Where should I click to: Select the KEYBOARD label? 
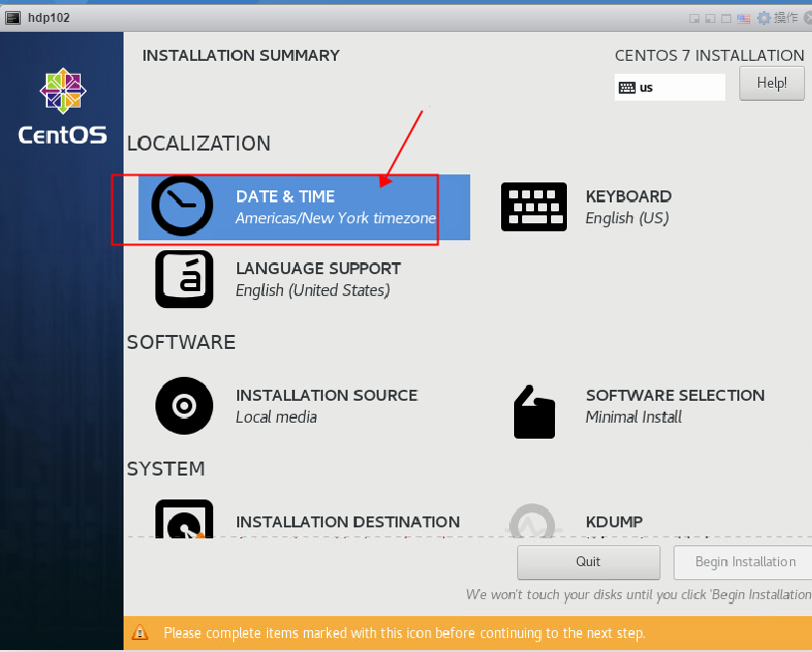(629, 196)
